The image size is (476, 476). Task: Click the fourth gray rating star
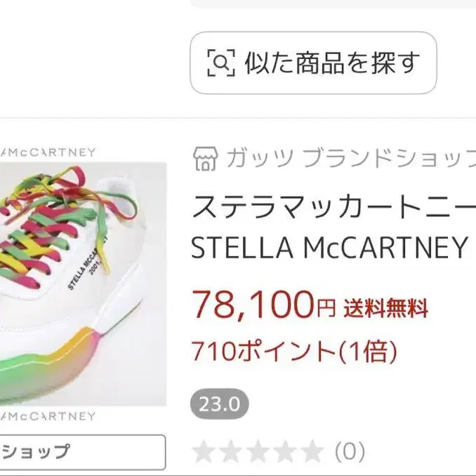(285, 451)
